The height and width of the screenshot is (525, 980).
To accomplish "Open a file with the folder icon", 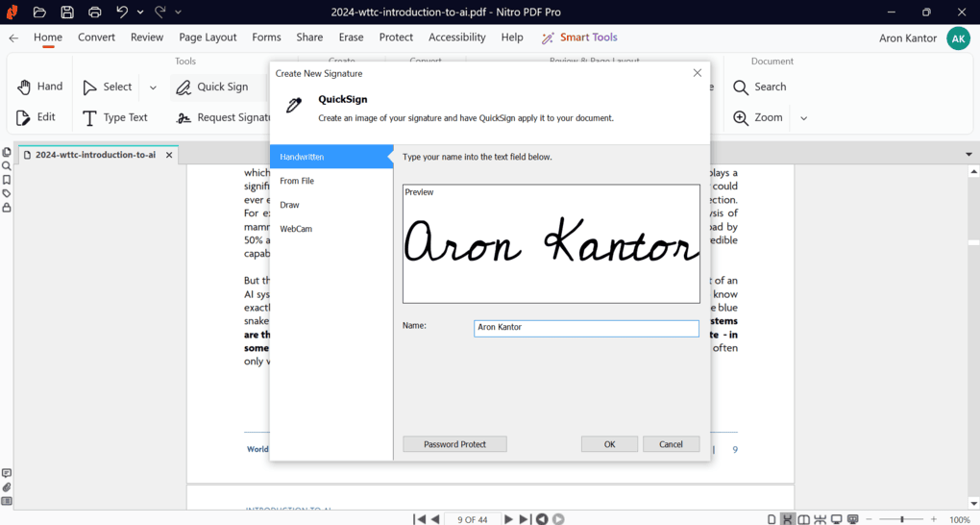I will tap(39, 12).
